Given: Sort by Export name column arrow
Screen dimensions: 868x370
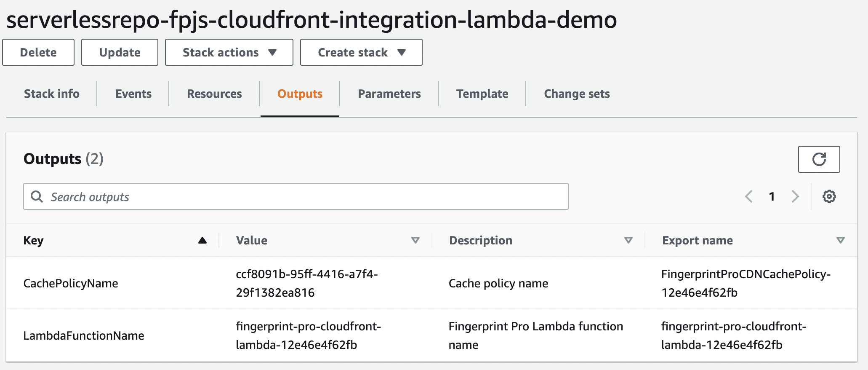Looking at the screenshot, I should click(840, 240).
